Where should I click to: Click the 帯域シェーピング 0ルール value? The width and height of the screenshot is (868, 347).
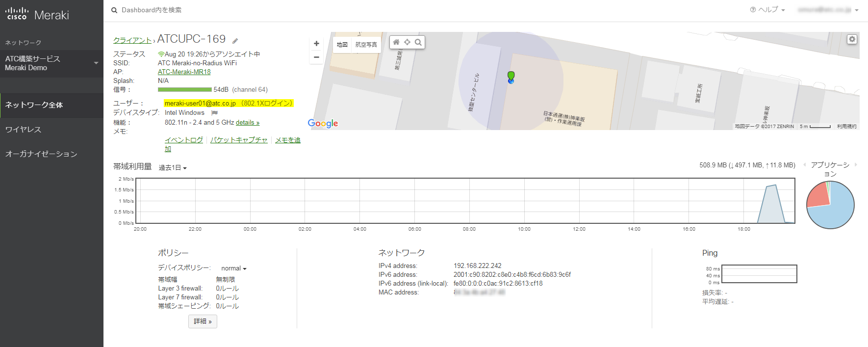(x=228, y=306)
